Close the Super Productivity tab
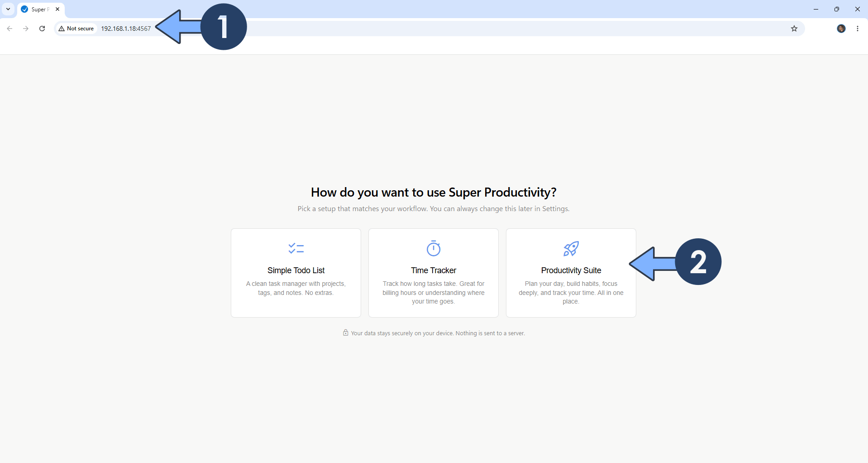Screen dimensions: 868x463 (x=57, y=9)
